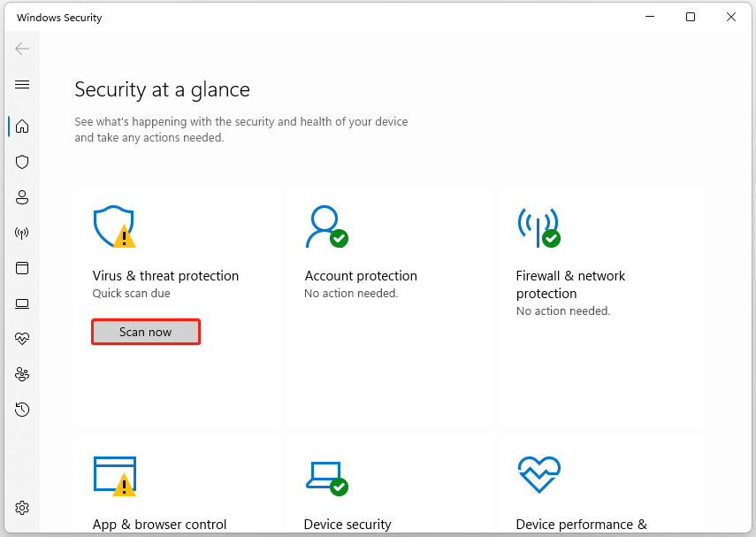Click the 'Quick scan due' status text
The width and height of the screenshot is (756, 537).
coord(131,294)
